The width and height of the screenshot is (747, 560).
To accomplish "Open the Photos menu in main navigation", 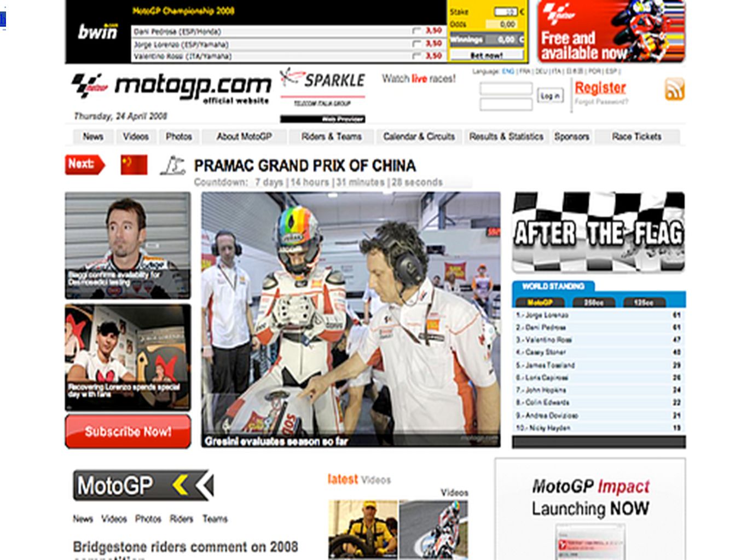I will click(179, 136).
